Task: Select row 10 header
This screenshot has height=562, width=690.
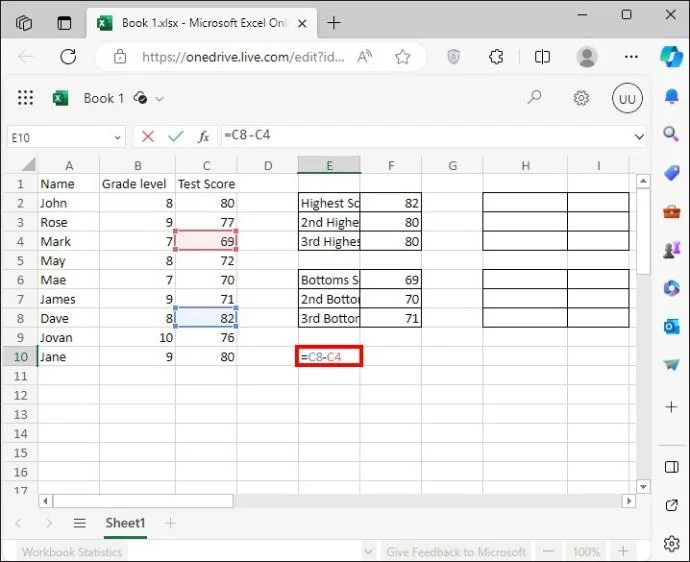Action: (20, 356)
